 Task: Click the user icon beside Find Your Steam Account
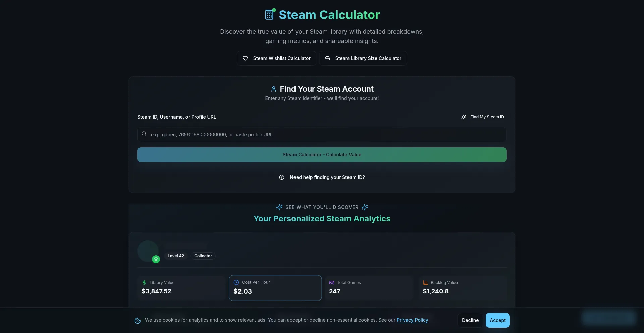point(274,89)
